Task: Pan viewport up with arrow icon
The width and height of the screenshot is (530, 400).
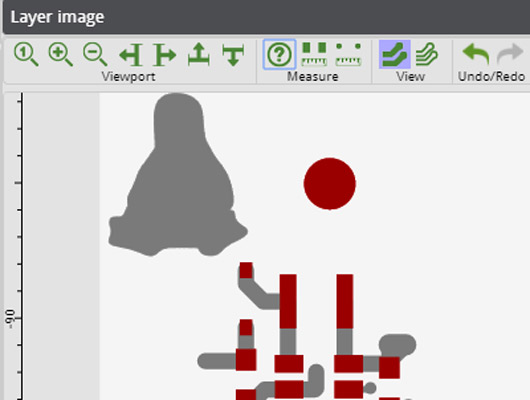Action: click(x=199, y=54)
